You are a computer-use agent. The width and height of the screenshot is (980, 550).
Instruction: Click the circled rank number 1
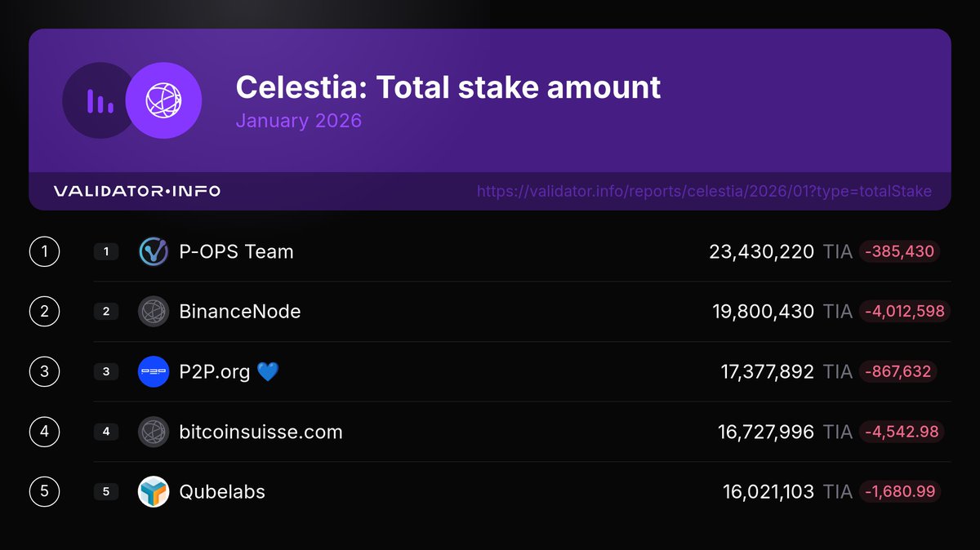44,252
